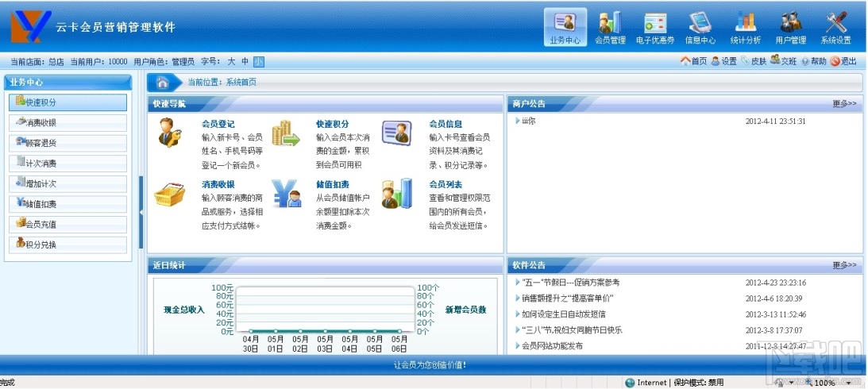Click the 云卡 logo in the header

(30, 26)
